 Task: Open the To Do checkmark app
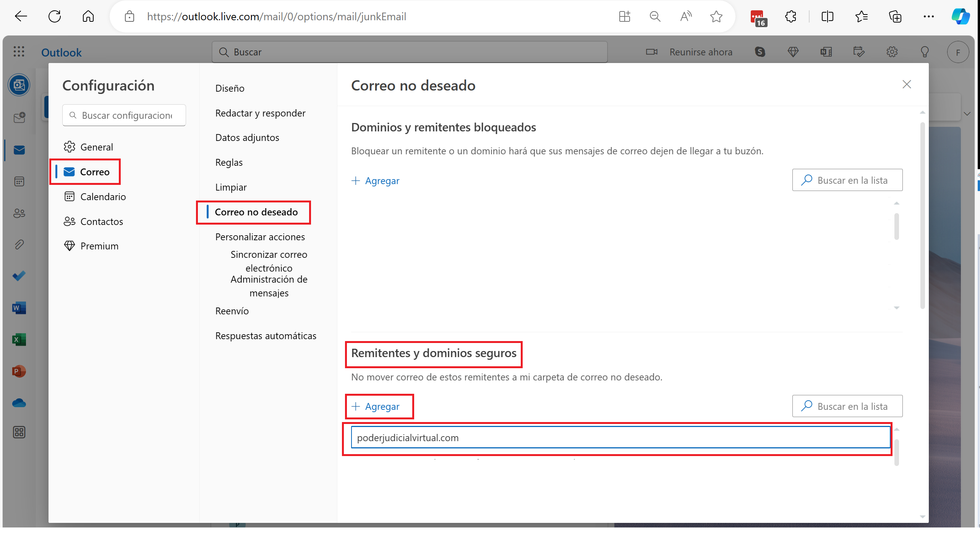point(19,276)
